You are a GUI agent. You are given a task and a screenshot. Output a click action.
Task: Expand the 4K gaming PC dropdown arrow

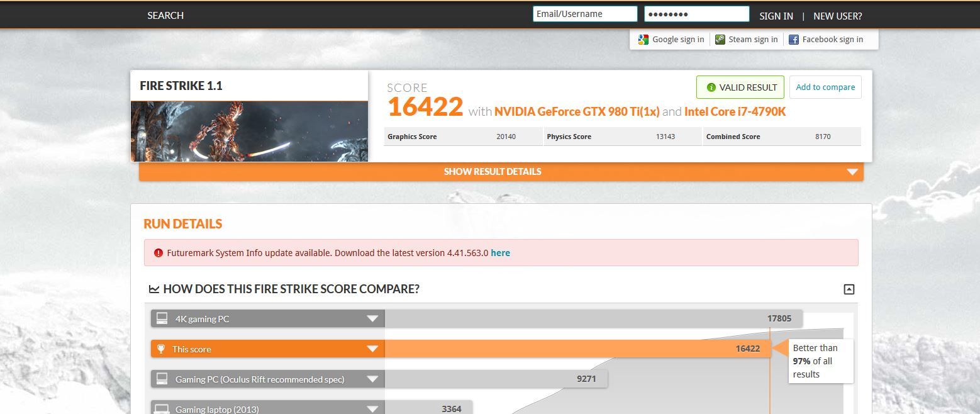tap(372, 319)
